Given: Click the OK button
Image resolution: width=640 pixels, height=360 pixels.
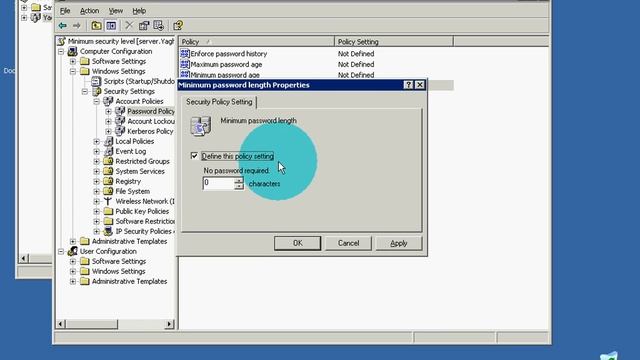Looking at the screenshot, I should click(x=298, y=243).
